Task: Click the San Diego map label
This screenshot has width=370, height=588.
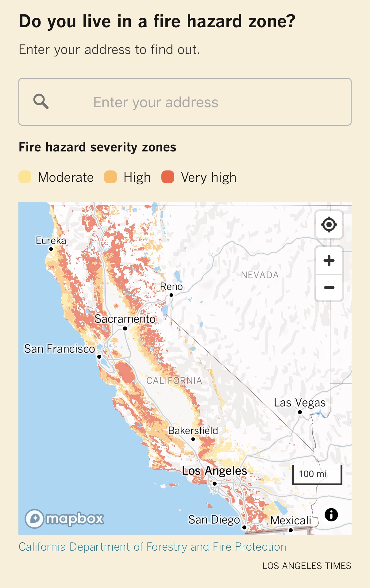Action: point(214,520)
